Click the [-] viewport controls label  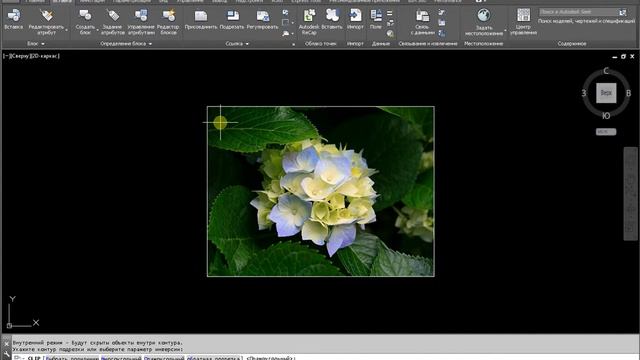(x=5, y=56)
